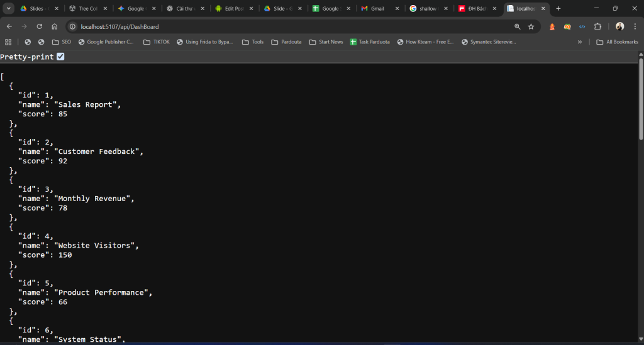Image resolution: width=644 pixels, height=345 pixels.
Task: Open the zoom magnifier in address bar
Action: pyautogui.click(x=518, y=26)
